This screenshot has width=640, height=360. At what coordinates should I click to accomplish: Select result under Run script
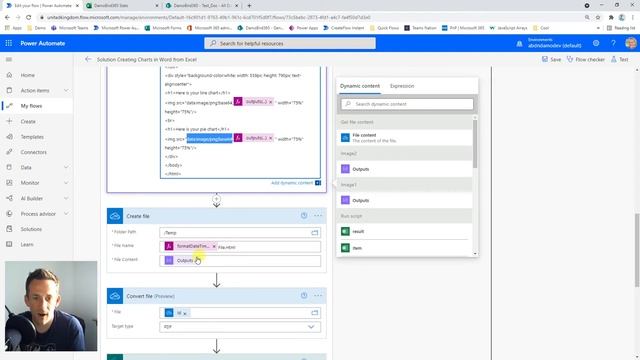coord(405,231)
